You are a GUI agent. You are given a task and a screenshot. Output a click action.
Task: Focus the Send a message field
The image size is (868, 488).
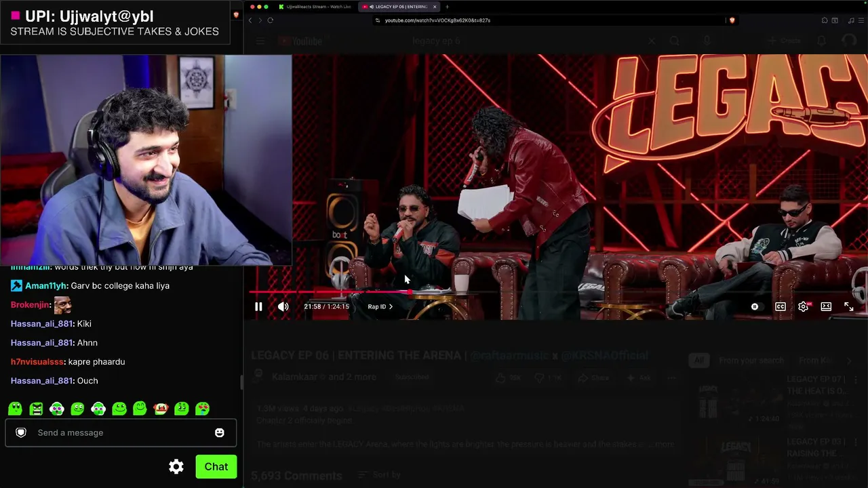click(121, 432)
